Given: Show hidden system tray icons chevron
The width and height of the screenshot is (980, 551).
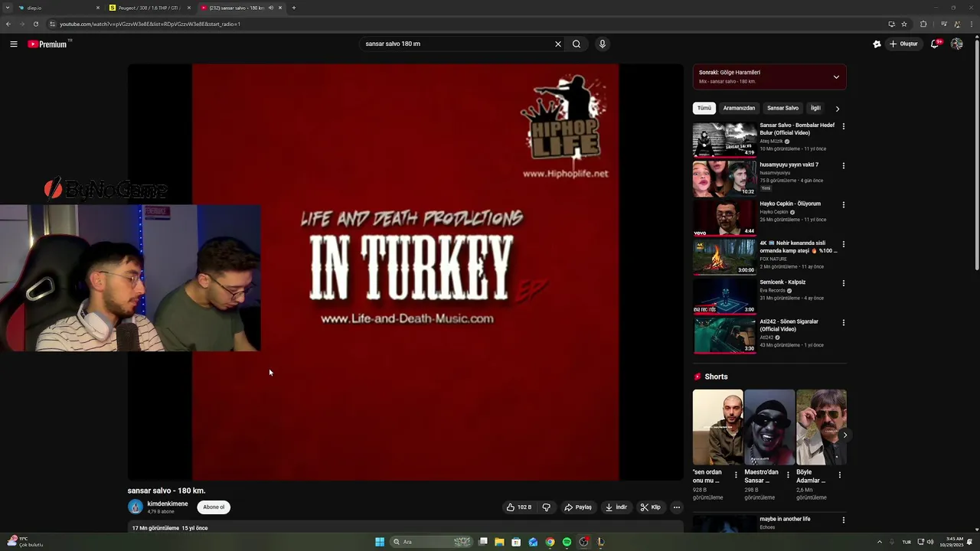Looking at the screenshot, I should tap(879, 542).
